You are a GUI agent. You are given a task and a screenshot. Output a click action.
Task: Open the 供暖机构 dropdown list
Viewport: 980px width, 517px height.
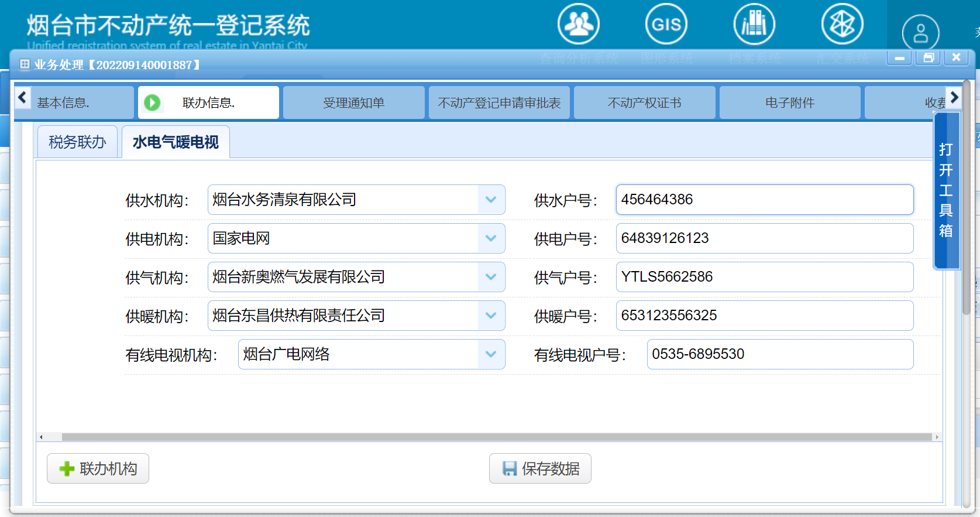491,316
